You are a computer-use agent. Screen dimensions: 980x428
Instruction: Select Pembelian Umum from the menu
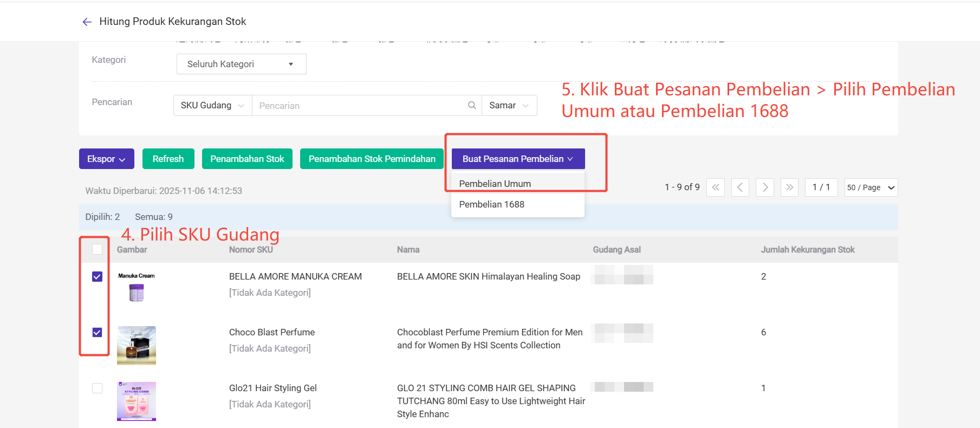pos(495,184)
